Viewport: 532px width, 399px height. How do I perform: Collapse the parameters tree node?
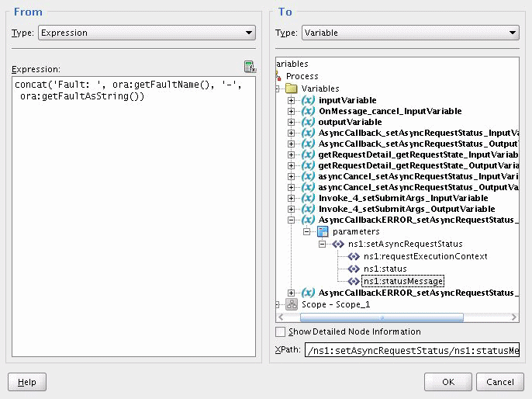click(x=307, y=231)
